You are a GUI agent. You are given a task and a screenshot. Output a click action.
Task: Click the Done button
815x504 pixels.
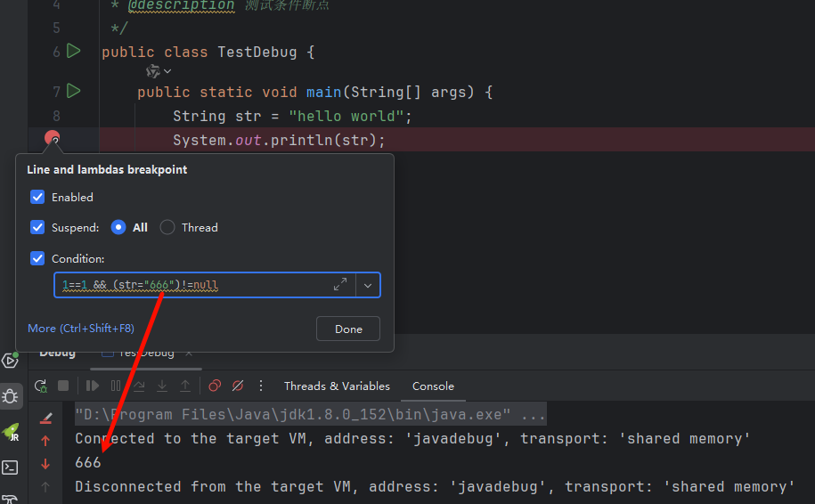[x=348, y=329]
